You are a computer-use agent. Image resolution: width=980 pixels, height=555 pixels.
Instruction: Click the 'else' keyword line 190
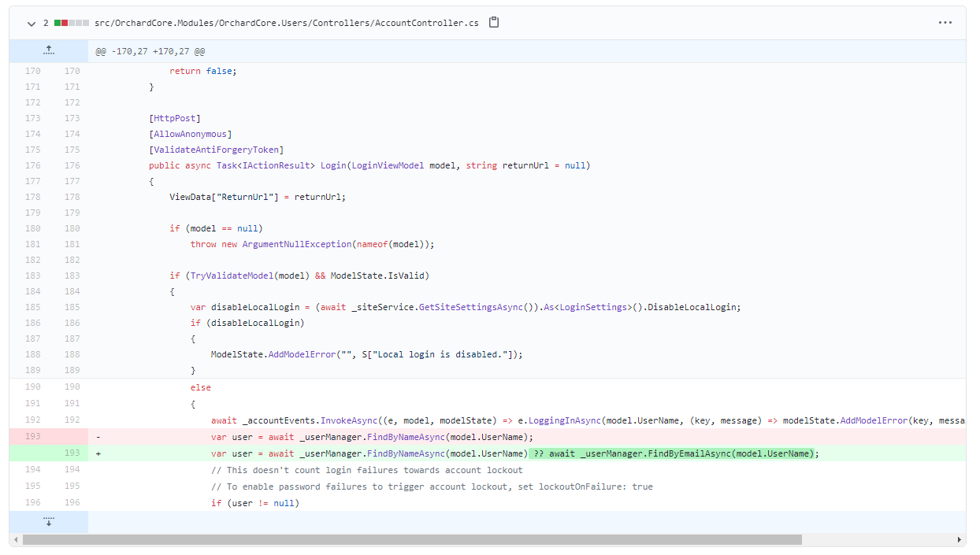click(200, 387)
